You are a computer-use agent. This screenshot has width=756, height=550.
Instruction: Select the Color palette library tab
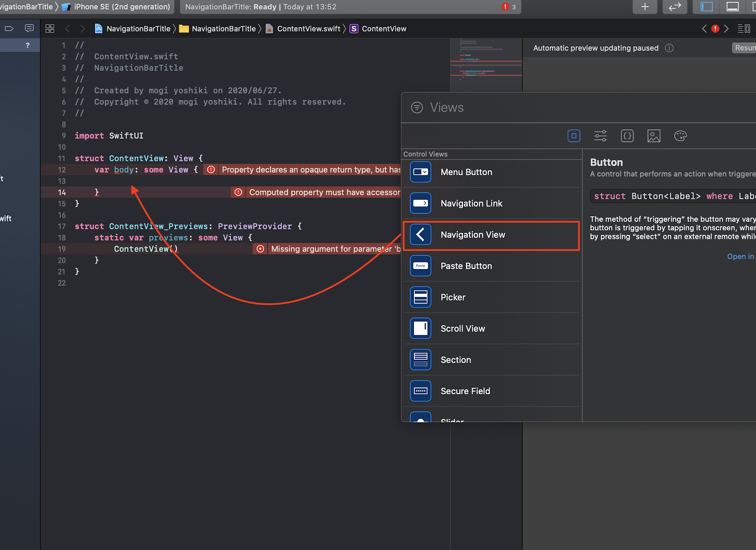(680, 136)
